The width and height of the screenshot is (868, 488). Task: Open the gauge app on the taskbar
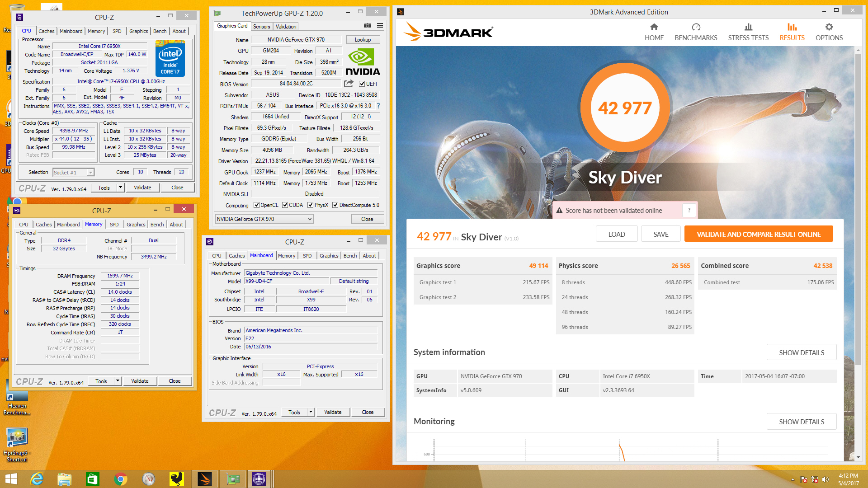click(x=149, y=479)
